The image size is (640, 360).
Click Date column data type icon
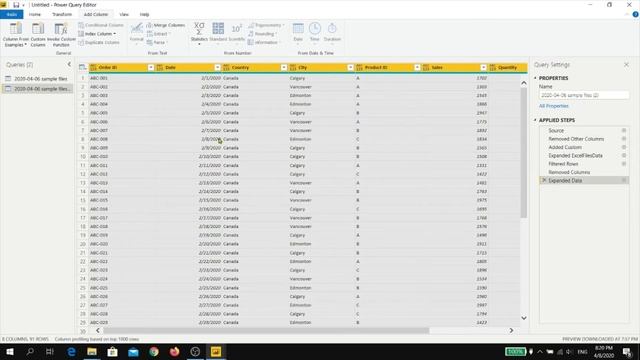(x=160, y=67)
